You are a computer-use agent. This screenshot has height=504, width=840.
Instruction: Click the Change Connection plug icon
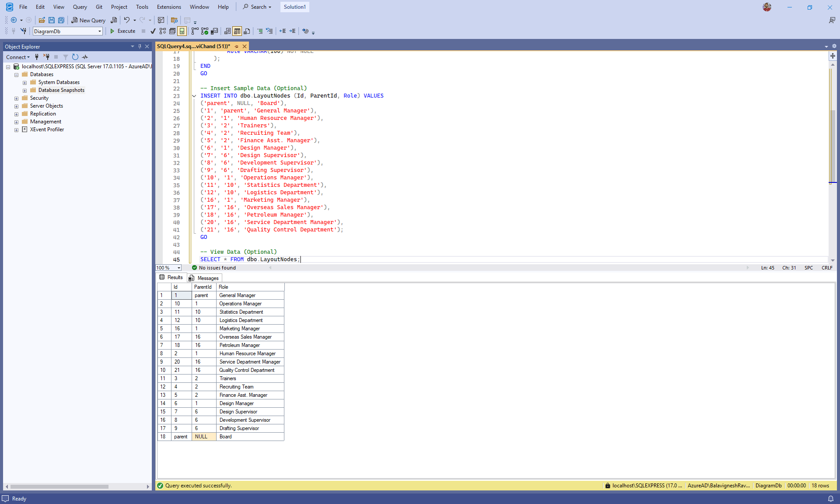[23, 31]
